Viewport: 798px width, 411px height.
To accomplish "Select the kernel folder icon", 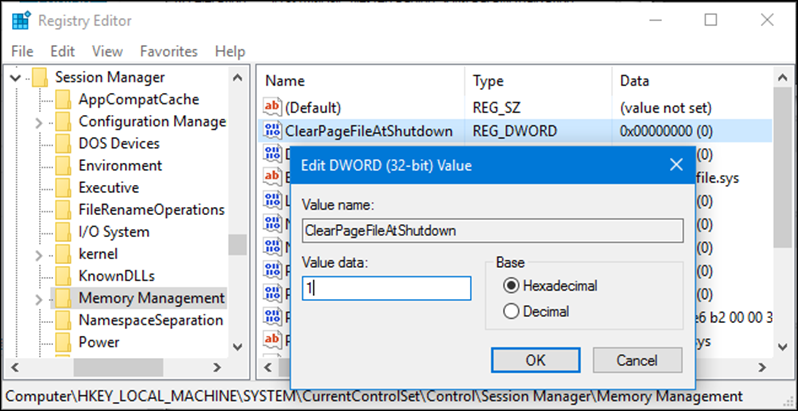I will (63, 253).
